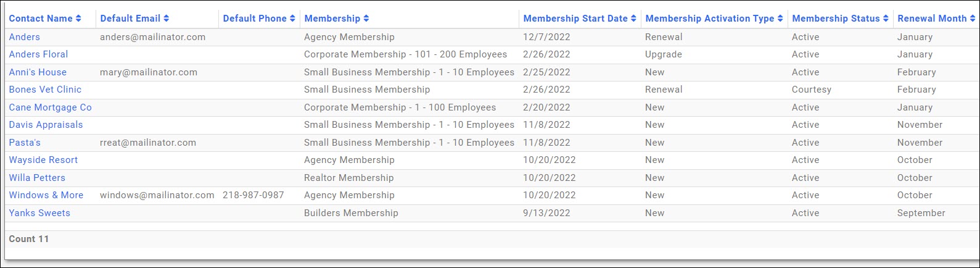
Task: Open Windows & More contact
Action: click(46, 195)
